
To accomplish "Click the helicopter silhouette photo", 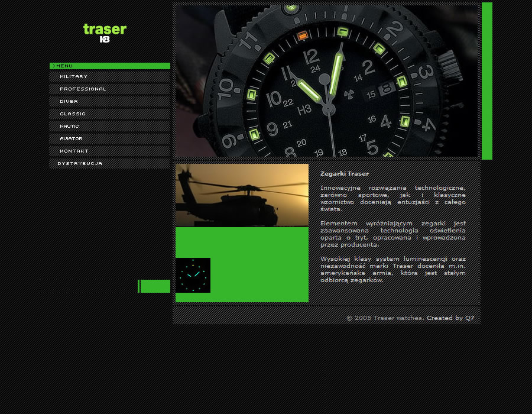I will click(x=242, y=195).
